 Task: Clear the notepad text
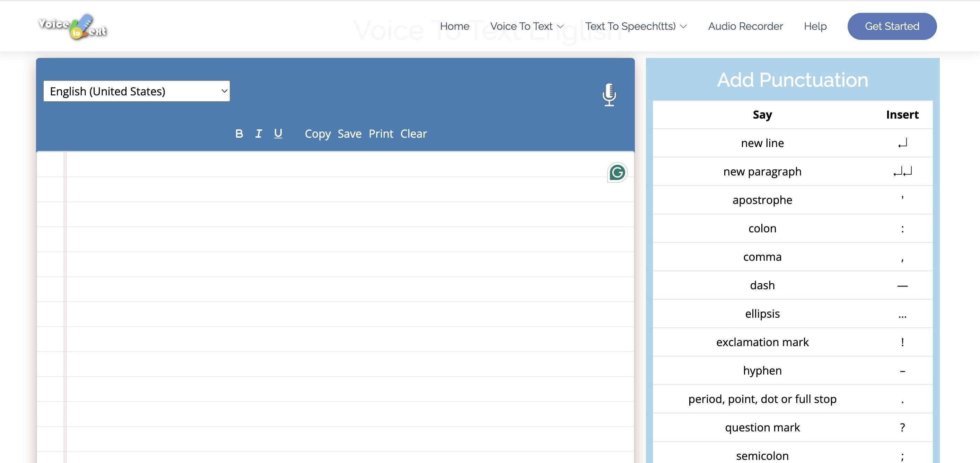(x=413, y=134)
